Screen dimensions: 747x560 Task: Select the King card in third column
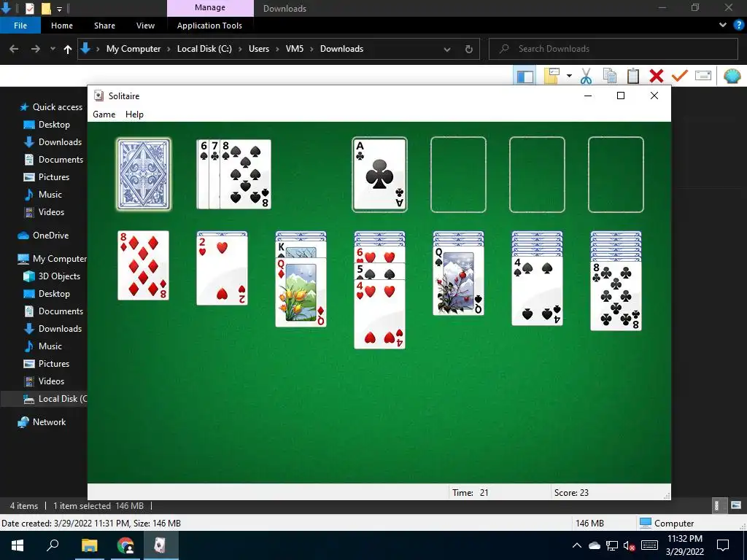(x=301, y=249)
